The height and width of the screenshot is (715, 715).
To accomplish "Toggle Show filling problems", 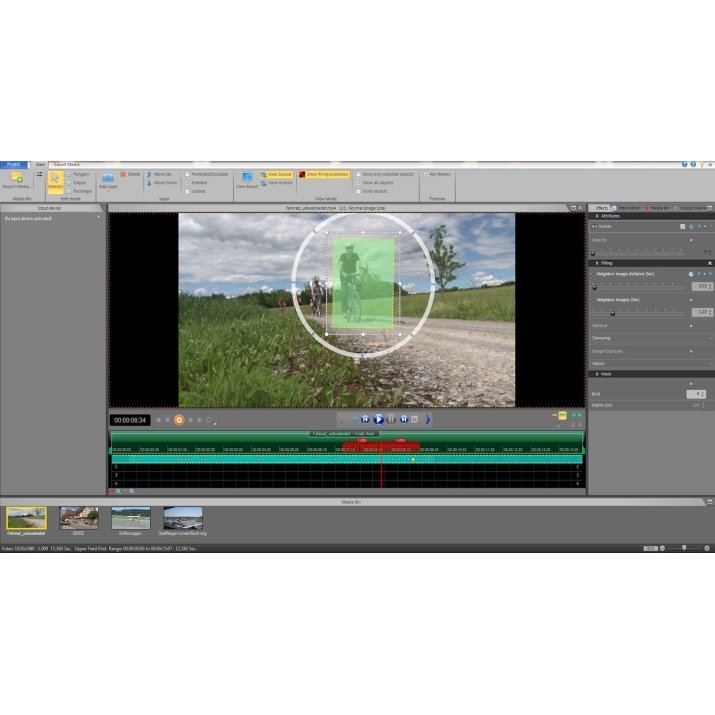I will coord(324,174).
